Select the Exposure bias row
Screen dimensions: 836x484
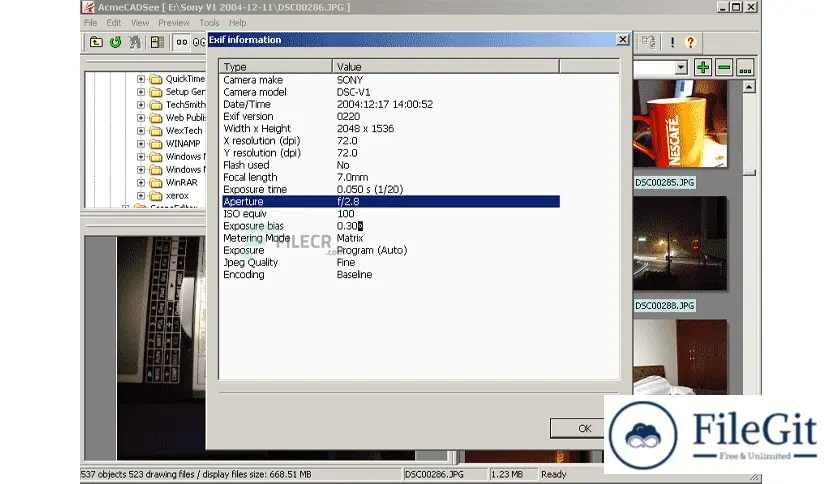coord(391,226)
